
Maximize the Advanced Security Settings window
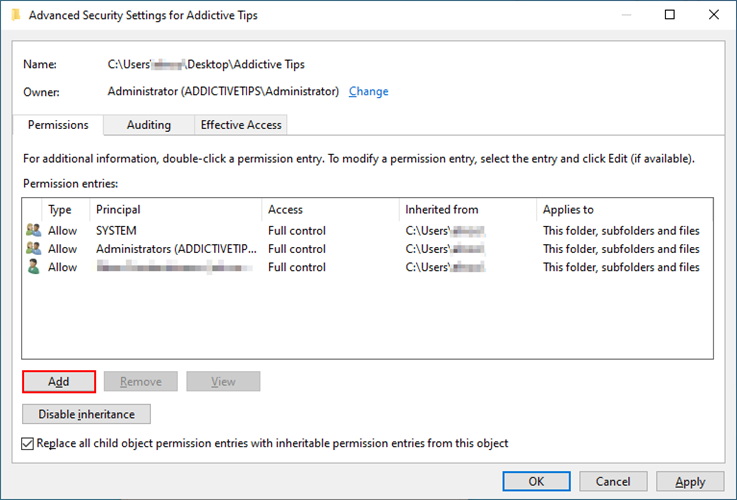click(x=670, y=15)
